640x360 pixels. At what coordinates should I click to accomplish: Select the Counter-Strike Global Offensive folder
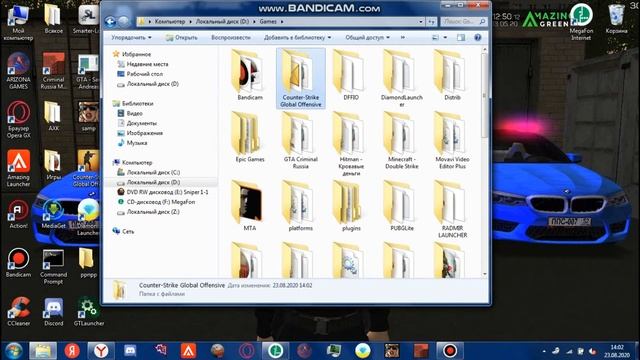click(x=301, y=78)
